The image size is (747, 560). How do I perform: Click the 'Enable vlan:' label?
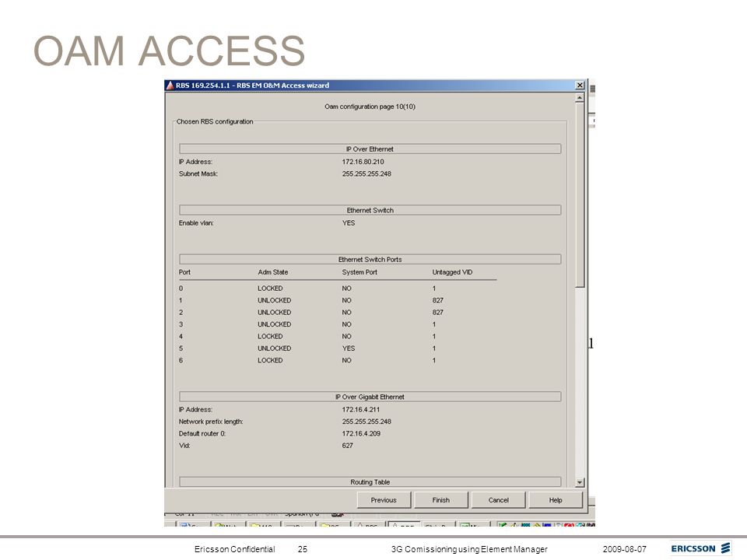pos(196,223)
